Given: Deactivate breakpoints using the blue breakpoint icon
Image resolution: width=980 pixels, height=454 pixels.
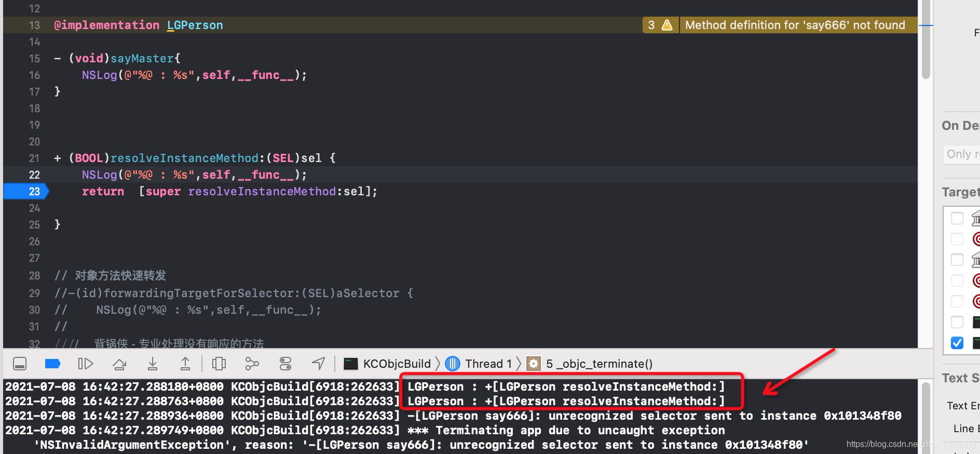Looking at the screenshot, I should 52,364.
